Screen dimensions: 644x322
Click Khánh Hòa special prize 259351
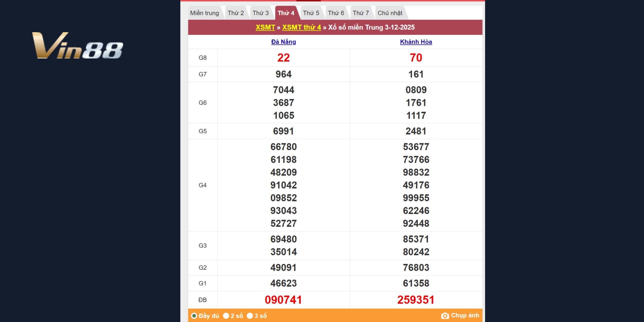coord(416,300)
